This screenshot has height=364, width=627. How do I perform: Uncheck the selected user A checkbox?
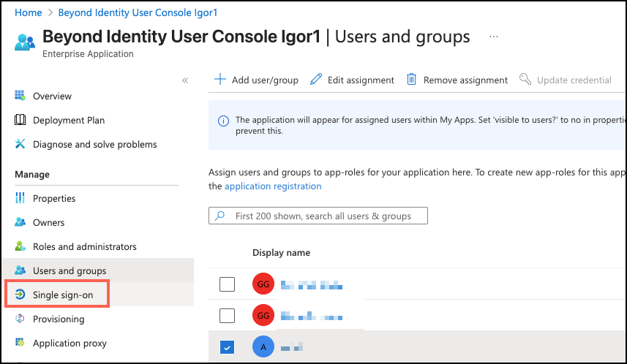[x=228, y=346]
